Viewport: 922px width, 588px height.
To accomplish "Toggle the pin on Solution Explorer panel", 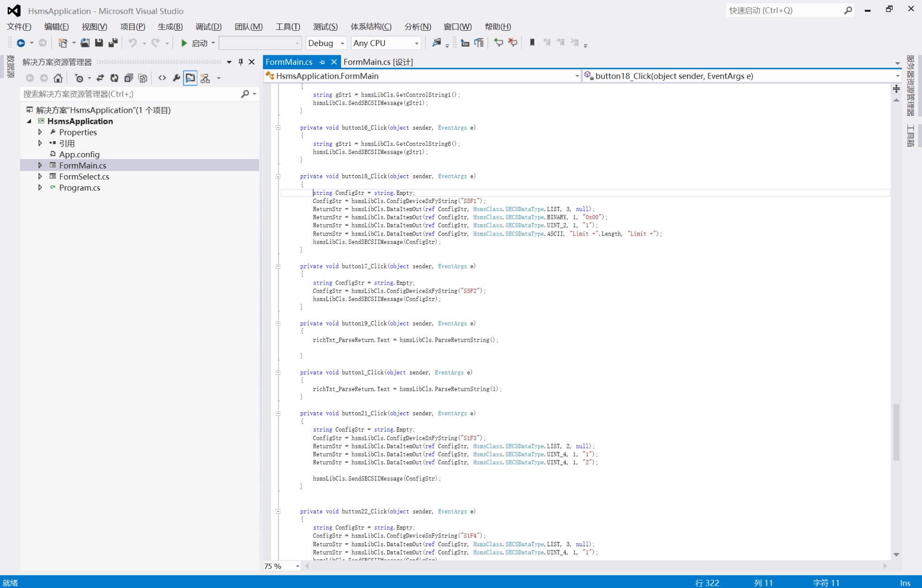I will point(241,62).
